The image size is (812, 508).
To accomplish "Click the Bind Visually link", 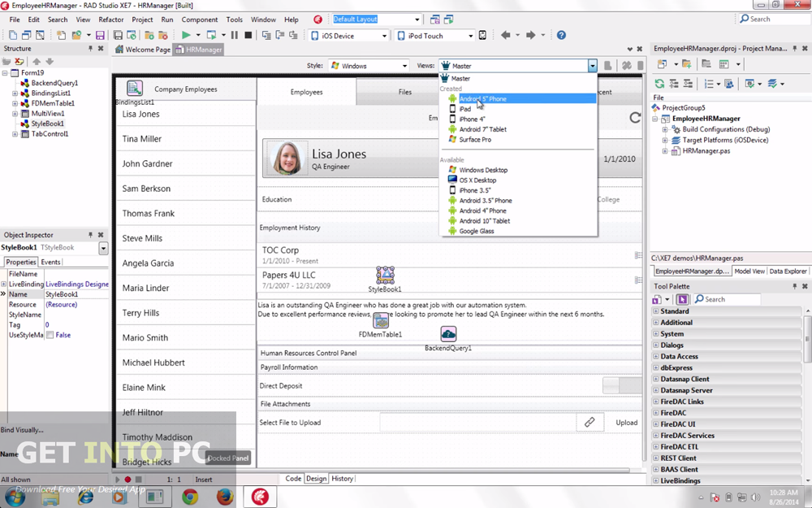I will click(x=22, y=430).
